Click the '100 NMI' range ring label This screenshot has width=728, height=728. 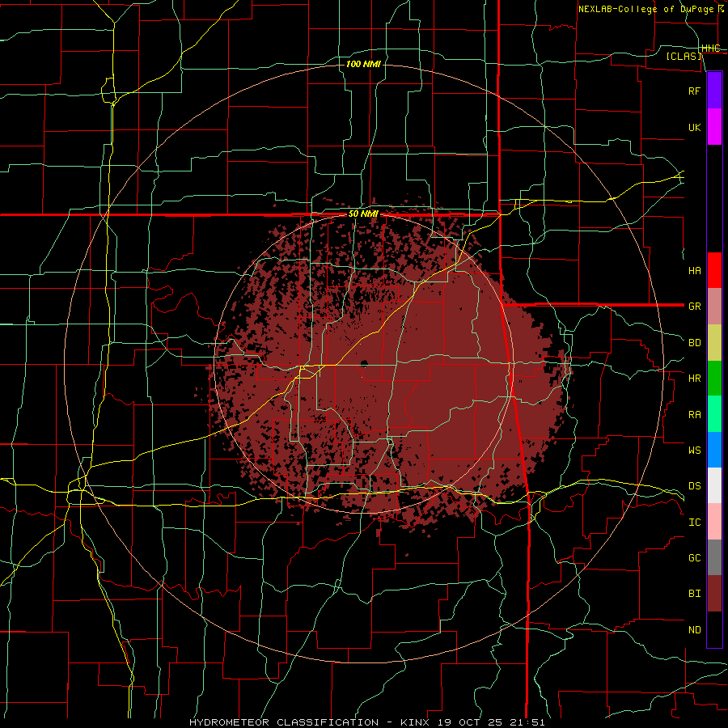[x=363, y=64]
